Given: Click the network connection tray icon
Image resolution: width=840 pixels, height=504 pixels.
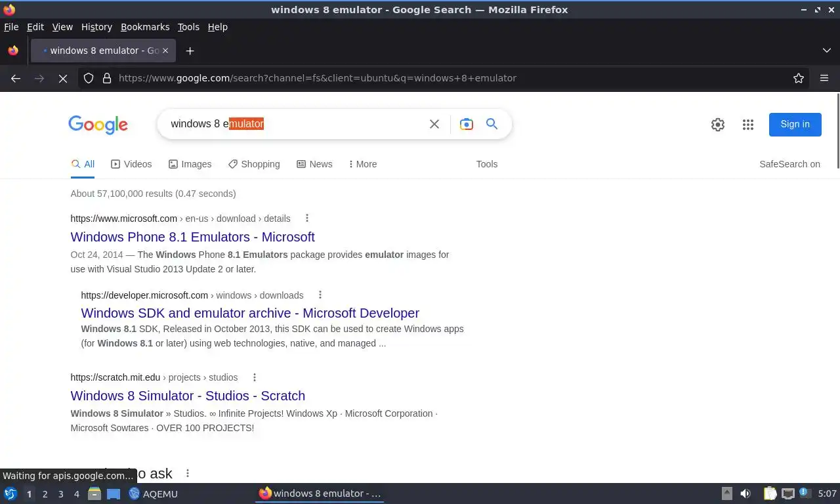Looking at the screenshot, I should (788, 493).
